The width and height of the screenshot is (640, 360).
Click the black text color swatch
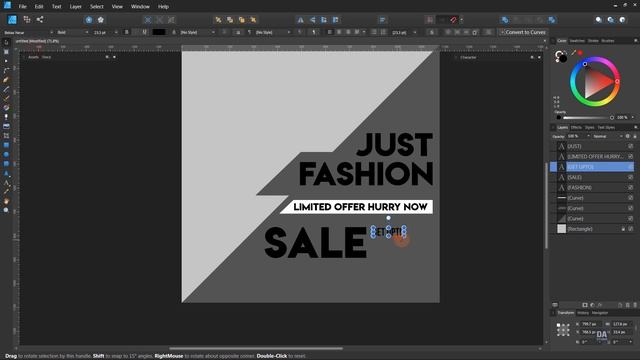click(x=159, y=32)
